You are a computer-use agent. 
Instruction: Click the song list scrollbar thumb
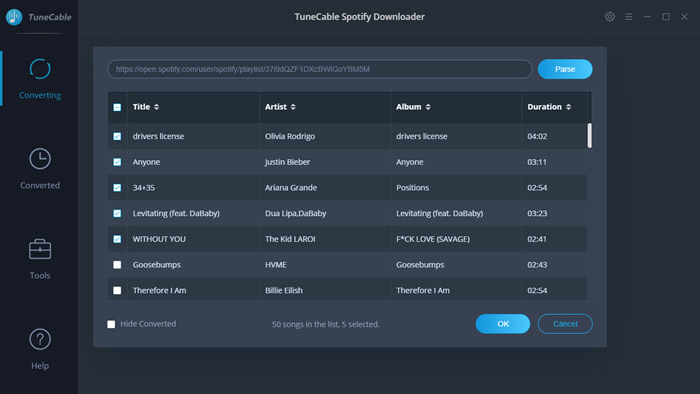click(589, 136)
